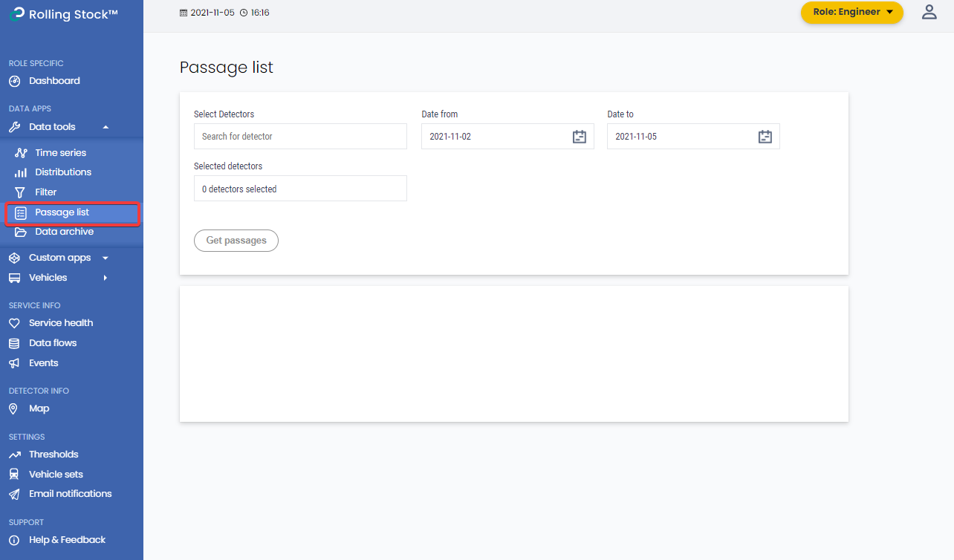Open the Date to calendar picker icon
This screenshot has height=560, width=954.
click(x=765, y=137)
